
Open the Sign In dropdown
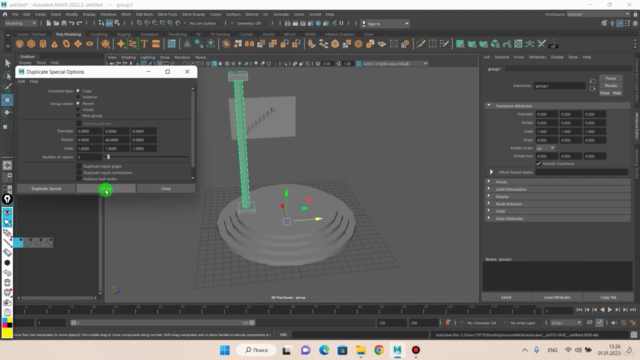pos(385,24)
